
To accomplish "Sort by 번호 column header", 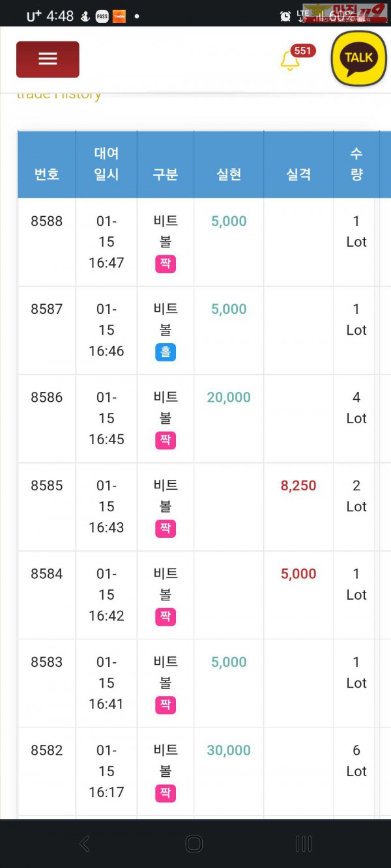I will [x=47, y=175].
